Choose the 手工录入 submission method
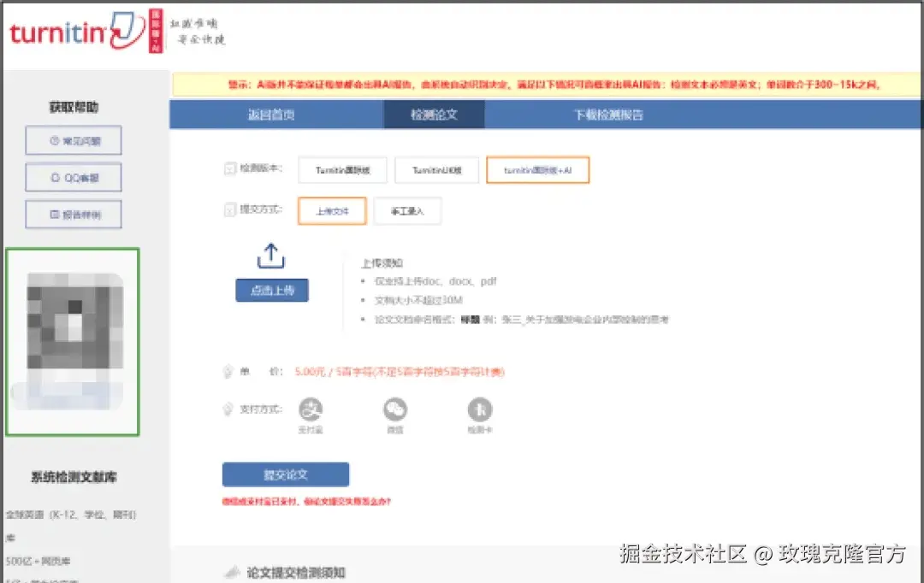The height and width of the screenshot is (583, 924). (407, 211)
